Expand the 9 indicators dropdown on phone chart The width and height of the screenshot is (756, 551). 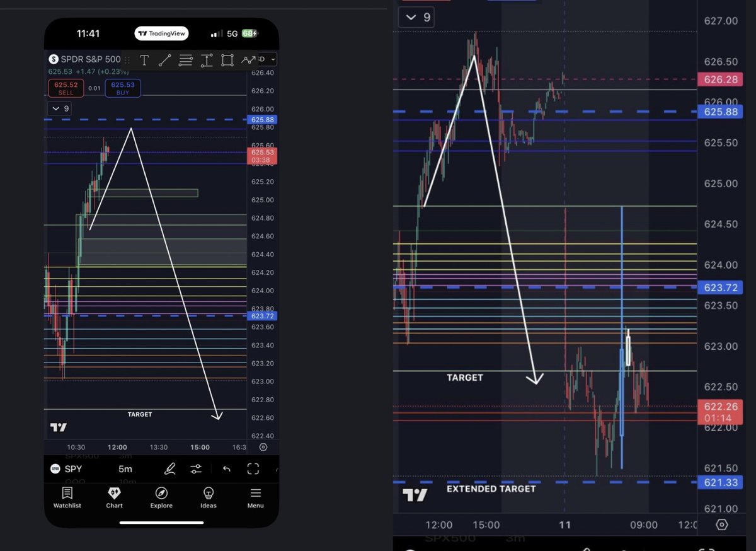pos(59,108)
